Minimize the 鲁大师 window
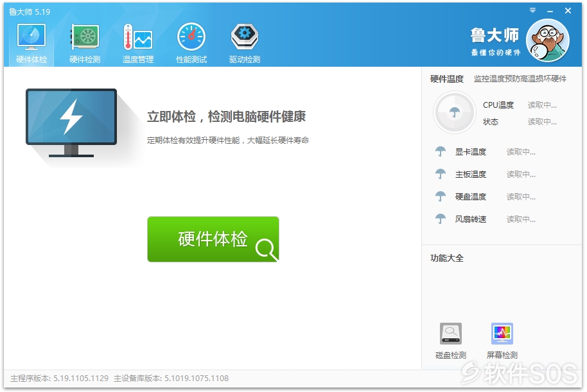587x392 pixels. tap(550, 11)
